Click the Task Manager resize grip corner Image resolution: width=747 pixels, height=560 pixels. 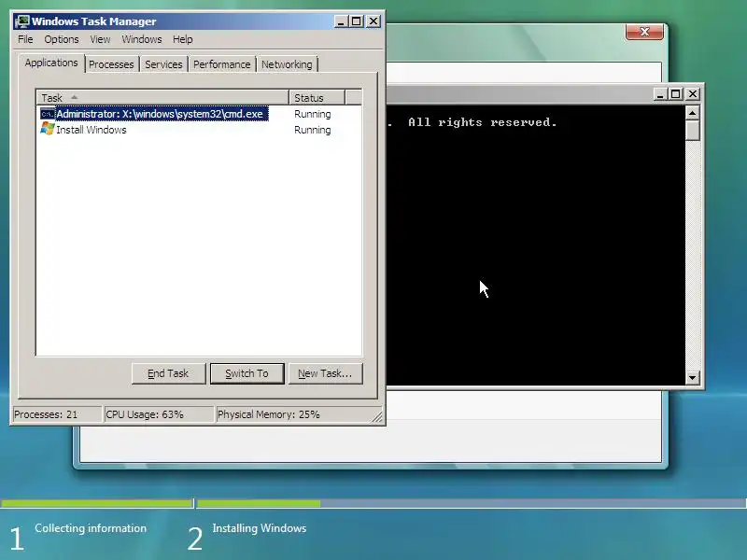coord(377,416)
